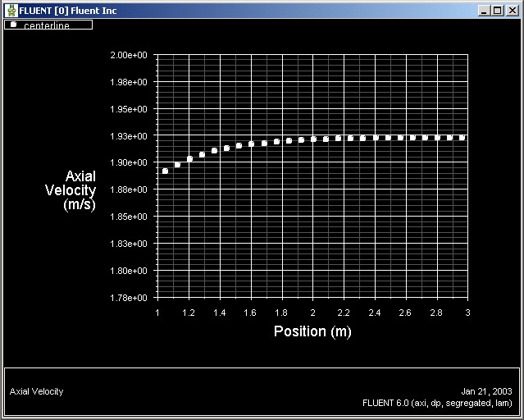Click the FLUENT [0] Fluent Inc title
This screenshot has height=420, width=524.
pyautogui.click(x=68, y=11)
